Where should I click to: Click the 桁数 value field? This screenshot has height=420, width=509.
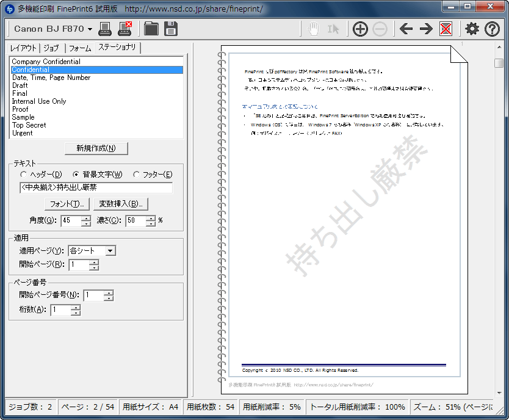click(61, 310)
